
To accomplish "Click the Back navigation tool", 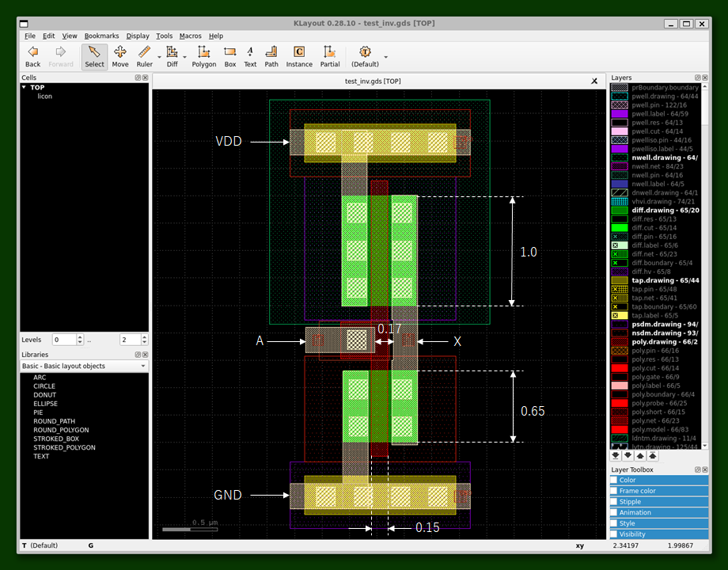I will coord(32,57).
